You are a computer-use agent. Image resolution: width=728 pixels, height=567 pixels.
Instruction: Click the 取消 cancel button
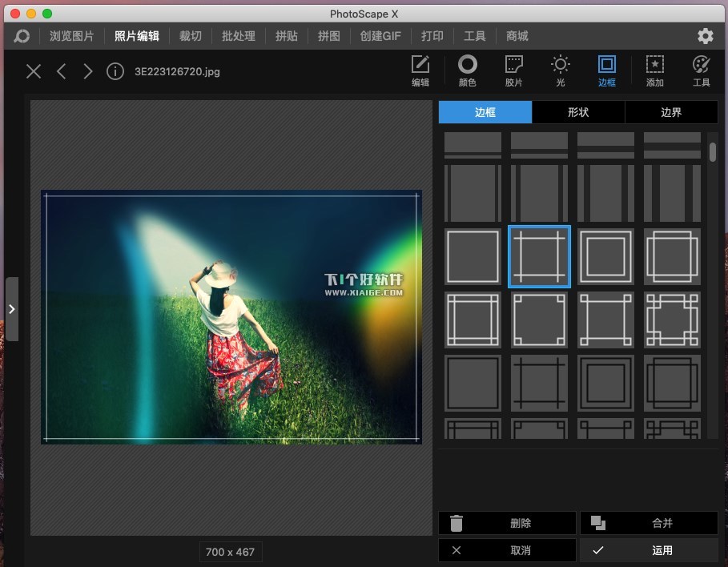(507, 550)
